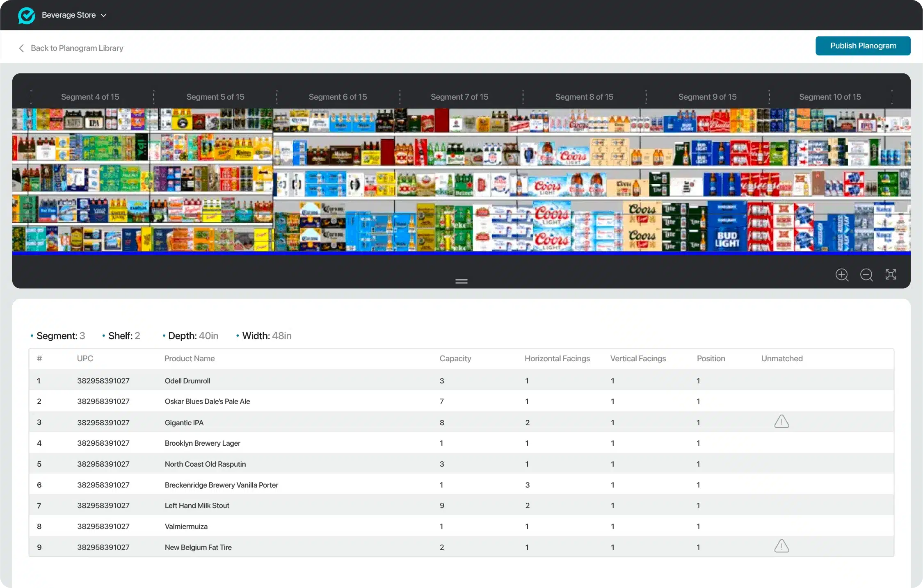Select the Valmiermuiza row
This screenshot has width=923, height=588.
pyautogui.click(x=461, y=526)
